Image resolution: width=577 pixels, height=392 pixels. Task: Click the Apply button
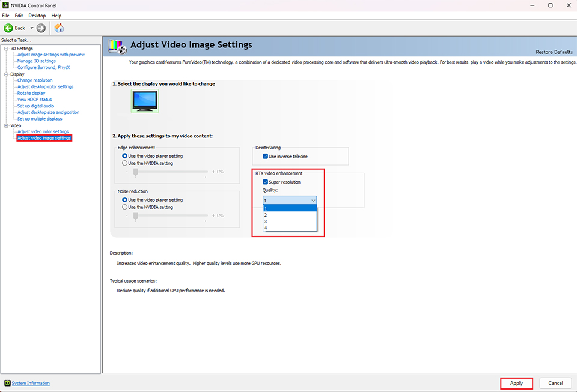(516, 383)
